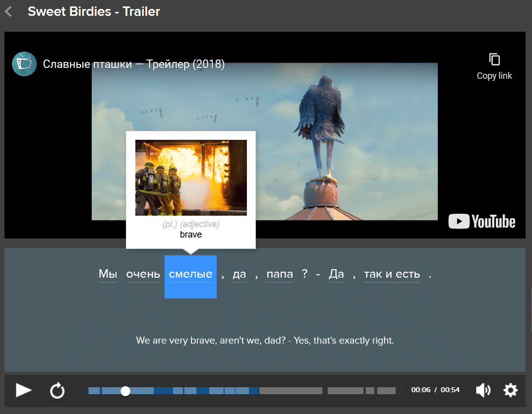The height and width of the screenshot is (414, 532).
Task: Click the capitalized Да after the dash
Action: (336, 274)
